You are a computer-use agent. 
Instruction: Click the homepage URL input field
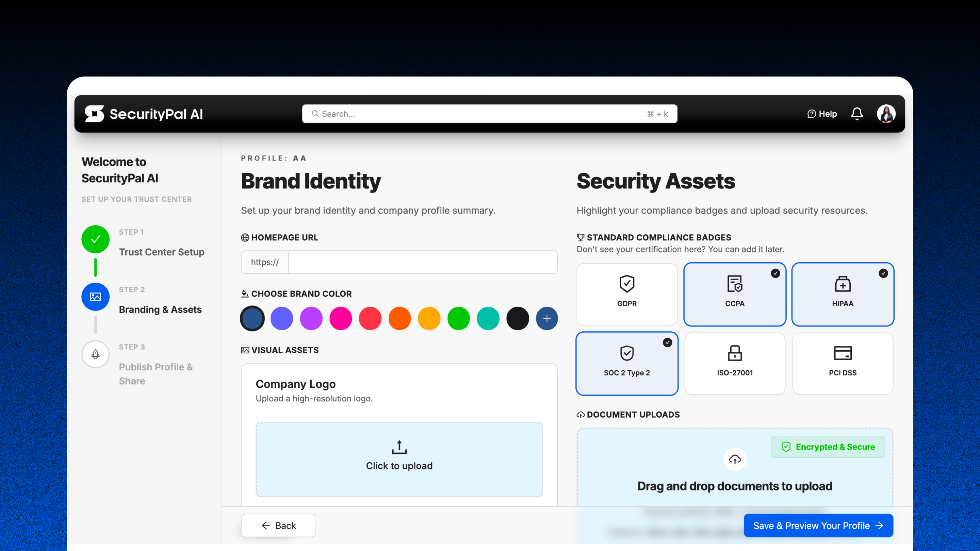[422, 262]
